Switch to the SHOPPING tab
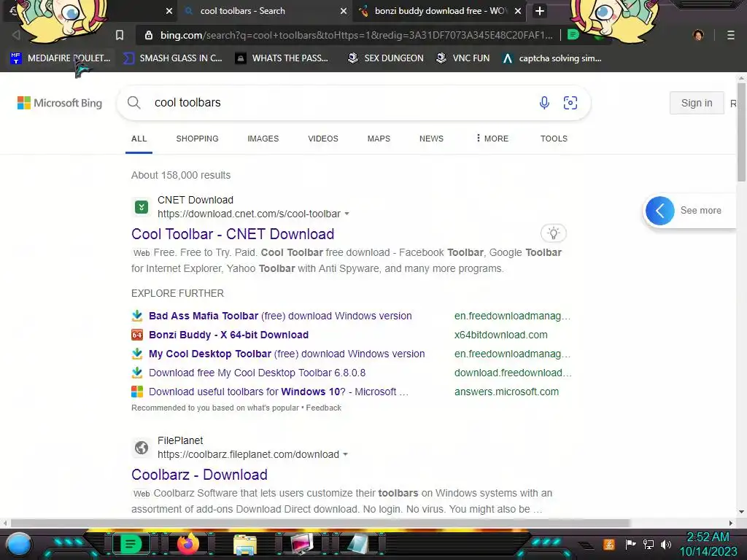 pyautogui.click(x=197, y=139)
